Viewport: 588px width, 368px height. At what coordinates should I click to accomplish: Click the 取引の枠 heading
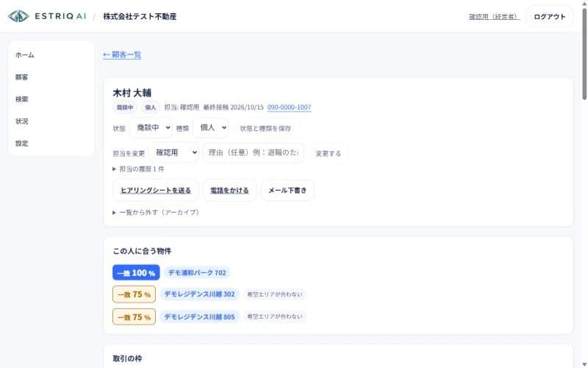pos(127,358)
